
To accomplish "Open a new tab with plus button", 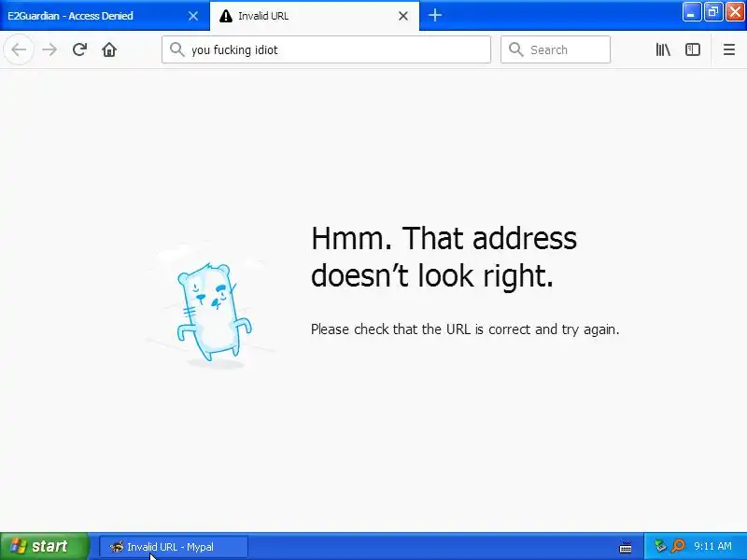I will [x=434, y=15].
